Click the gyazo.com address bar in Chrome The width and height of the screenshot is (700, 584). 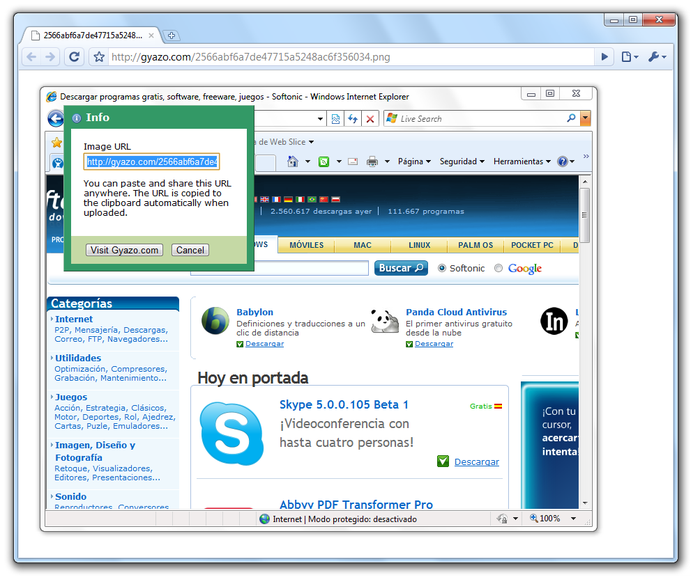point(350,57)
